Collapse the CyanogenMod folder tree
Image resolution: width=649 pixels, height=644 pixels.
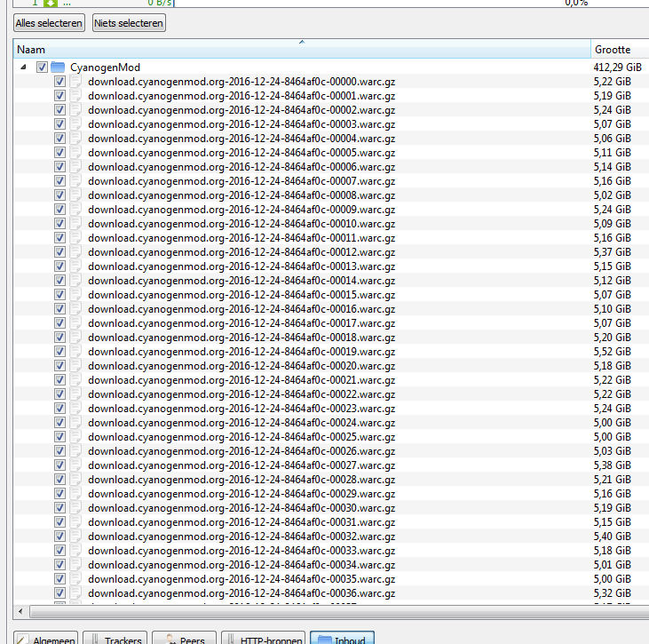(x=24, y=68)
